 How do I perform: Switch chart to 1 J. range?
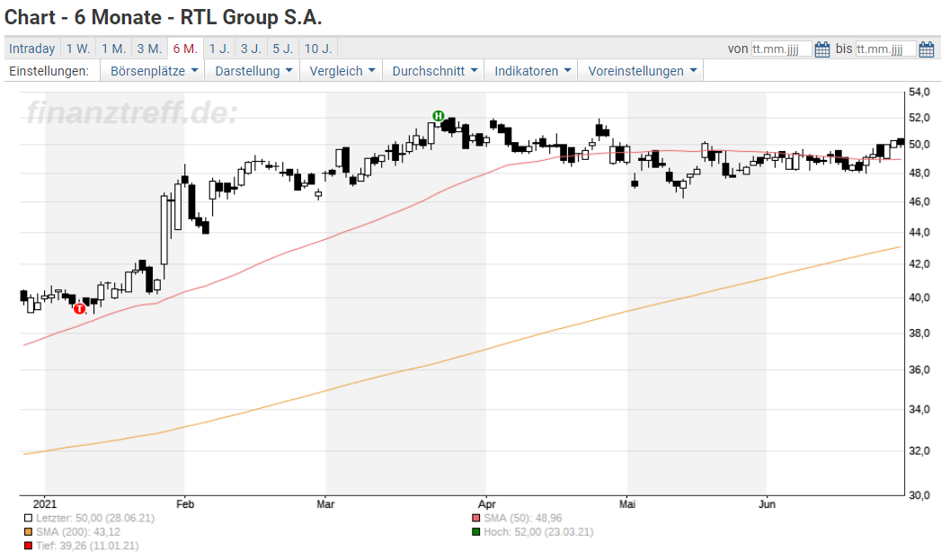click(x=219, y=49)
